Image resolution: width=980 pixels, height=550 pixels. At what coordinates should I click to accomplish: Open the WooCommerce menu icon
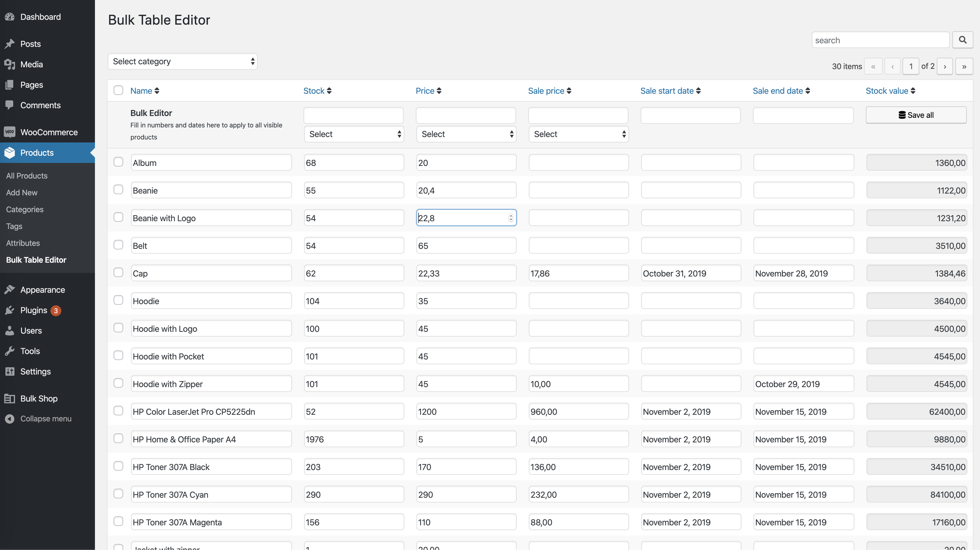click(10, 132)
